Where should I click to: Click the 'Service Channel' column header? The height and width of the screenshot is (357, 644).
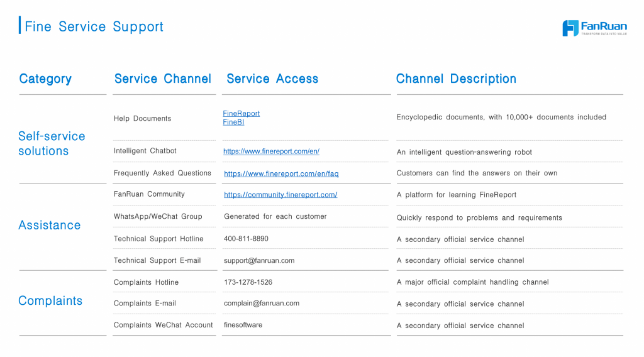(x=163, y=79)
